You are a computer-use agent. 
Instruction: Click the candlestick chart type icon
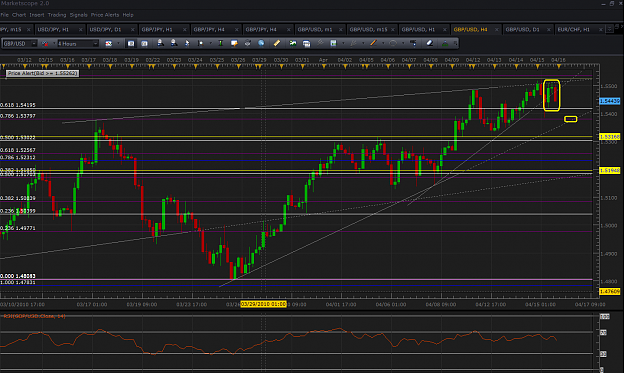point(108,43)
